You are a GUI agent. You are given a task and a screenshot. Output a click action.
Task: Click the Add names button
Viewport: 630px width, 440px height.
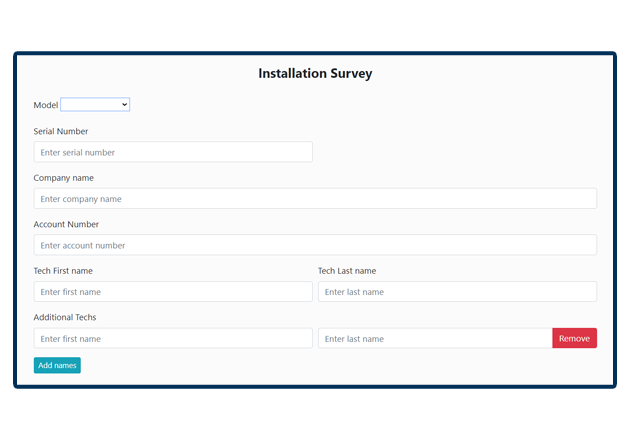tap(57, 366)
